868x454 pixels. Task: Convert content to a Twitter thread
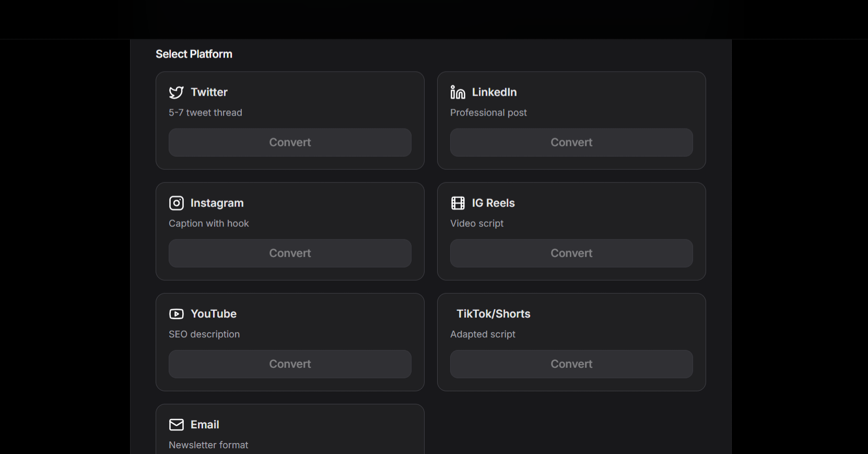[290, 143]
